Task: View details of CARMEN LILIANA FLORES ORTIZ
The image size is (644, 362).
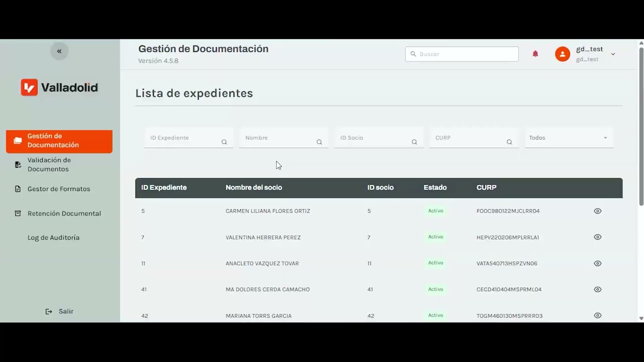Action: coord(597,210)
